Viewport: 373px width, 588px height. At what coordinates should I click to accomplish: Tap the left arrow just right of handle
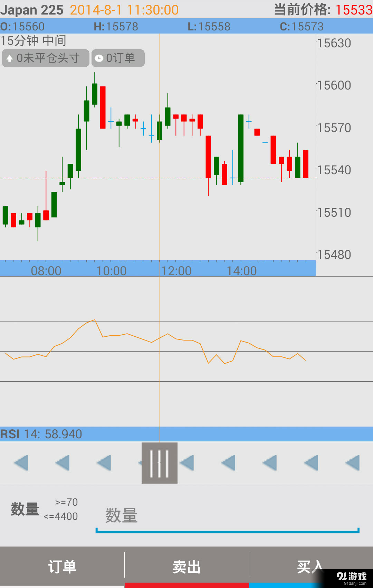[186, 463]
